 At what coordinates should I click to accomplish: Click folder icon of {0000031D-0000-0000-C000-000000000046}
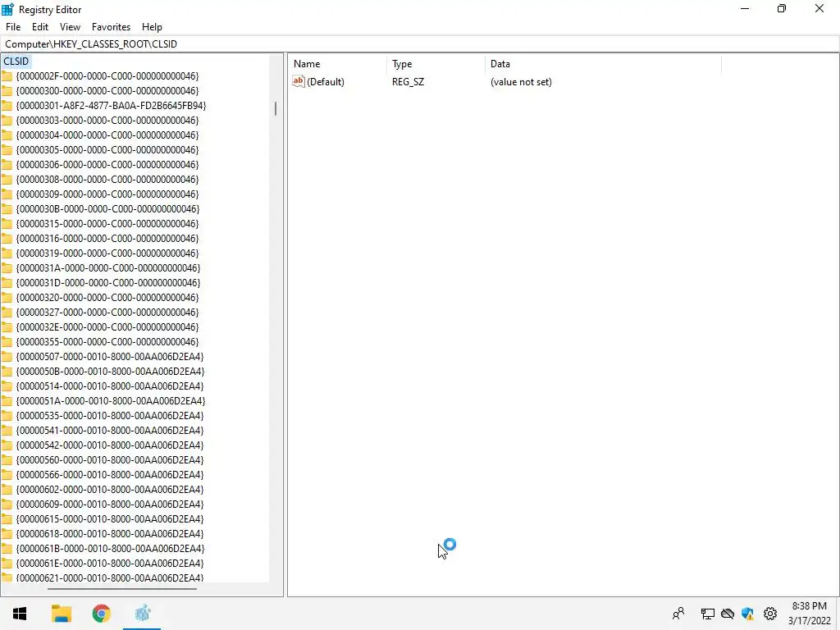(x=7, y=283)
